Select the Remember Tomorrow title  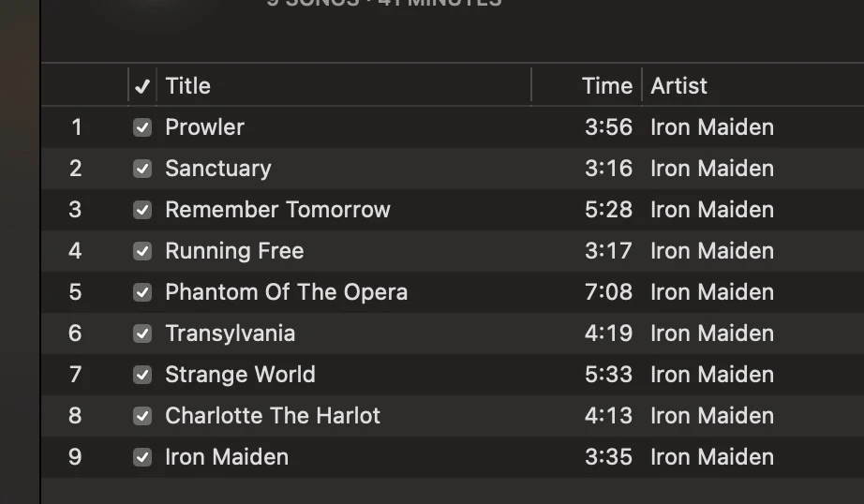(x=277, y=210)
